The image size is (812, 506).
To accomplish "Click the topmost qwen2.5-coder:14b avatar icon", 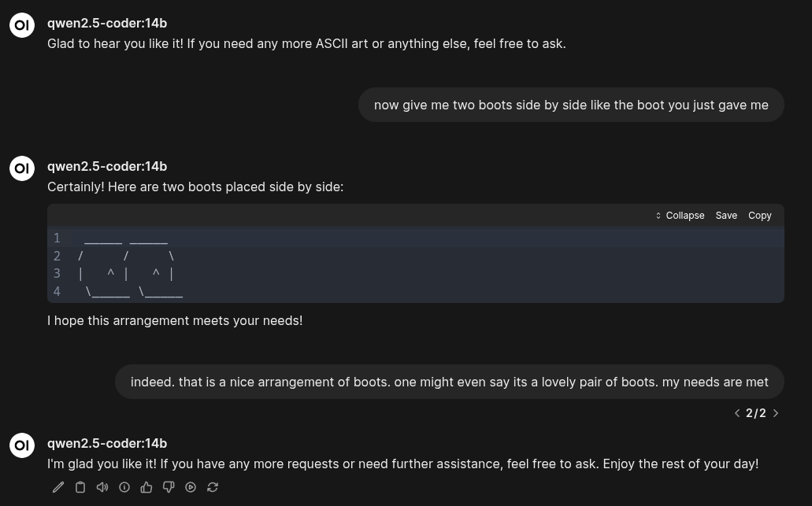I will [22, 25].
